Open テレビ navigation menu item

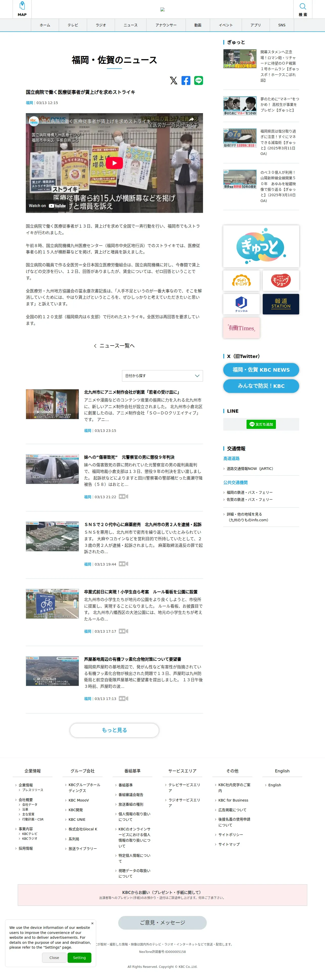[x=73, y=25]
